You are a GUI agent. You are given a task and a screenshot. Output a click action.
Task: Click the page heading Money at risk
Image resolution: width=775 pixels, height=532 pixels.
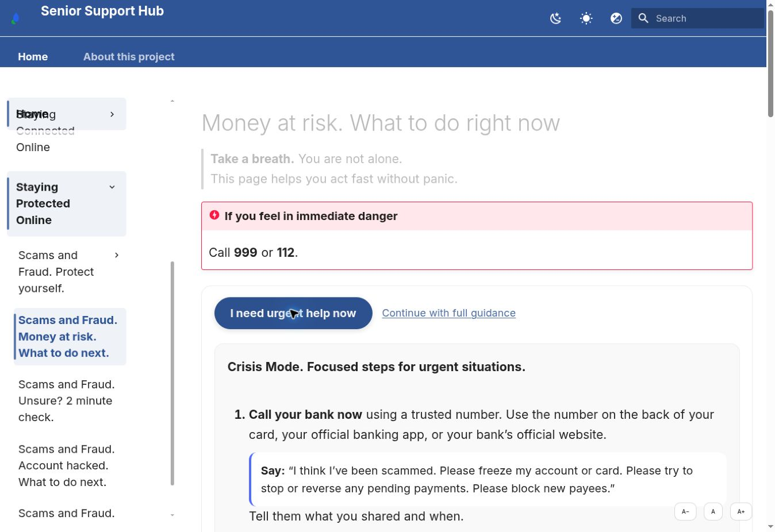pos(381,123)
